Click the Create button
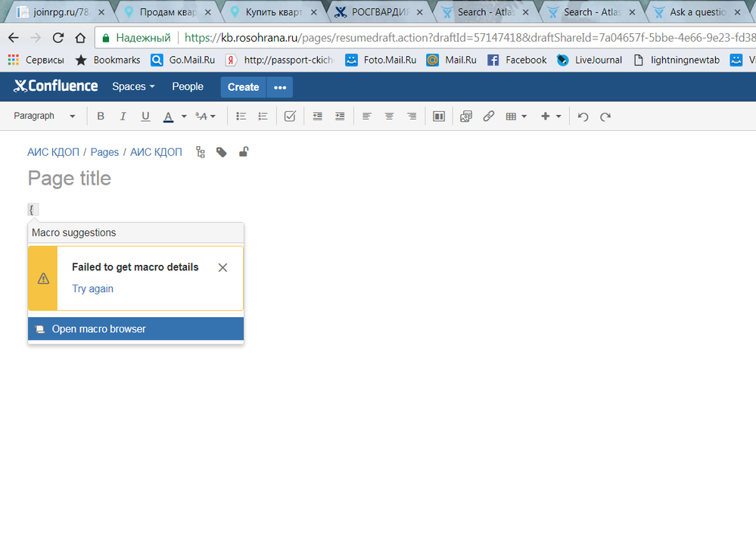Image resolution: width=756 pixels, height=554 pixels. point(243,87)
